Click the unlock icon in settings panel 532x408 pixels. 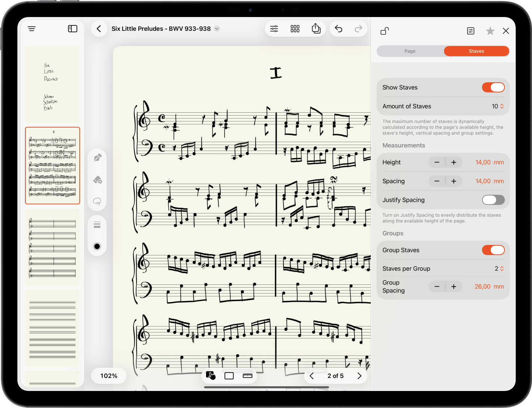click(385, 31)
